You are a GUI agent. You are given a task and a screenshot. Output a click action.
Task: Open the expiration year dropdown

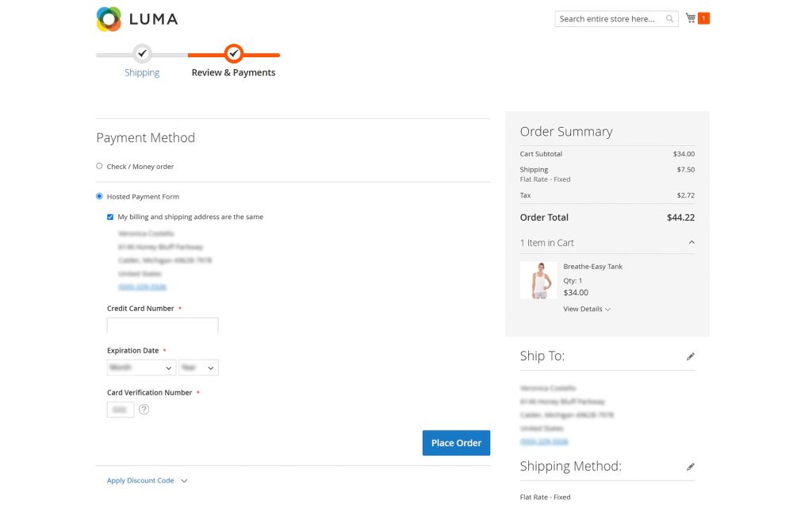coord(198,368)
